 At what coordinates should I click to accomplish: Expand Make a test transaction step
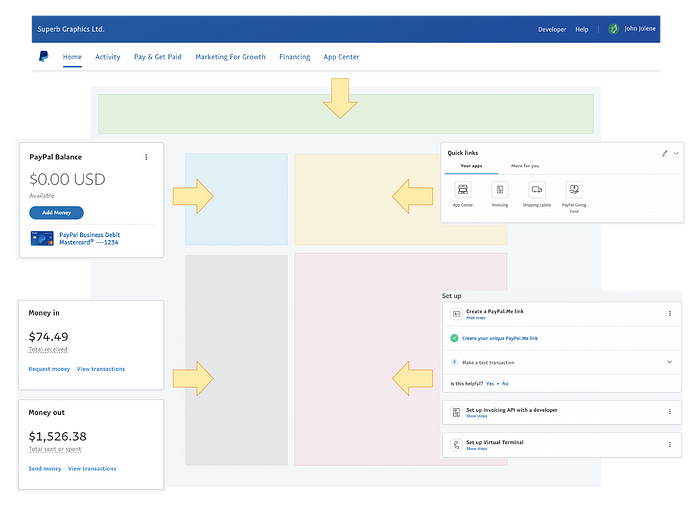pyautogui.click(x=669, y=362)
